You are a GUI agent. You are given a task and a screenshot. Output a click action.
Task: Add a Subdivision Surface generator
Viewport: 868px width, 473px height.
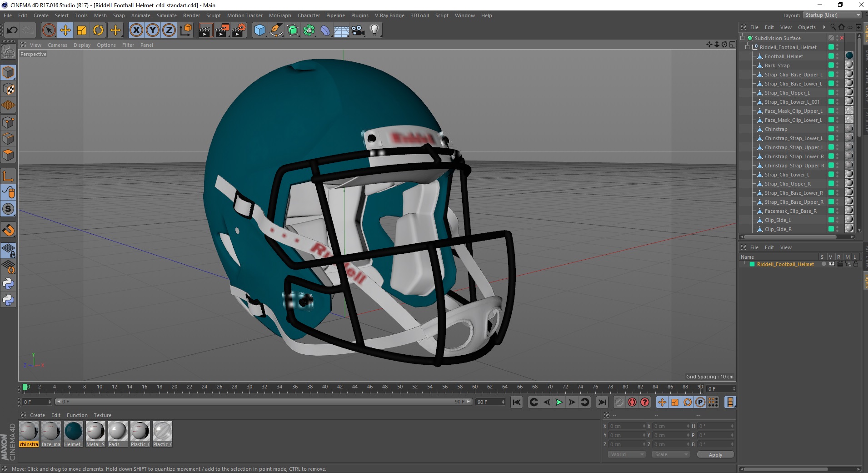[x=293, y=30]
